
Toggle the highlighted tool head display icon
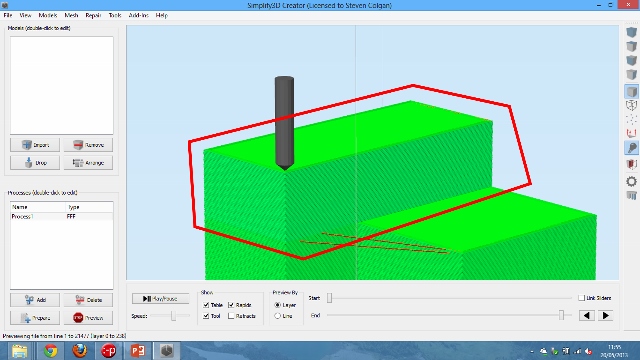pyautogui.click(x=631, y=148)
